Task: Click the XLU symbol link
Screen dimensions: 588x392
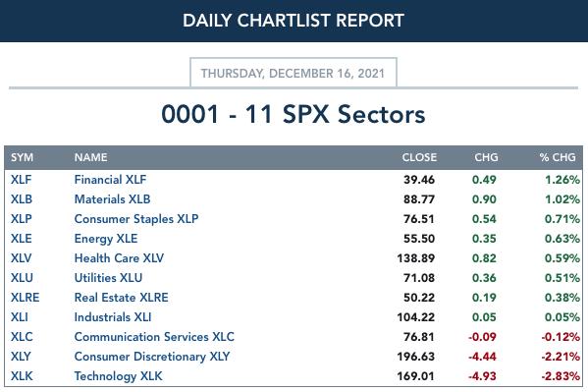Action: (22, 278)
